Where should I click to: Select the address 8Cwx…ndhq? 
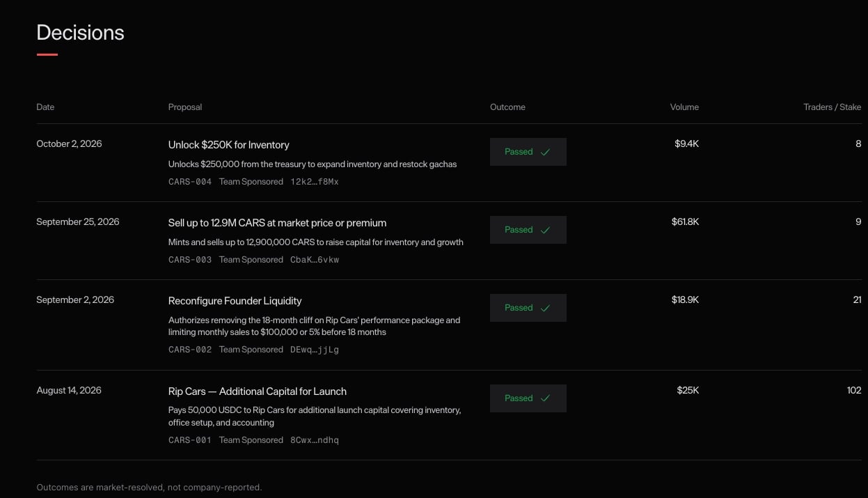click(x=315, y=440)
